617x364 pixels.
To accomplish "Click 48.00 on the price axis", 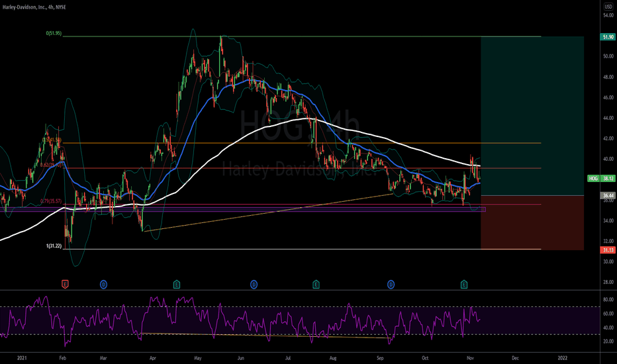I will coord(608,77).
